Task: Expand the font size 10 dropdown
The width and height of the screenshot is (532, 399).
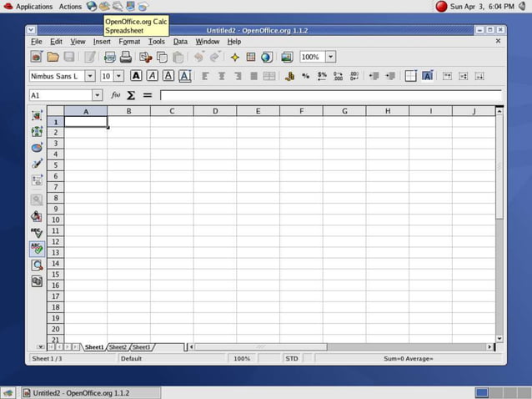Action: pyautogui.click(x=118, y=76)
